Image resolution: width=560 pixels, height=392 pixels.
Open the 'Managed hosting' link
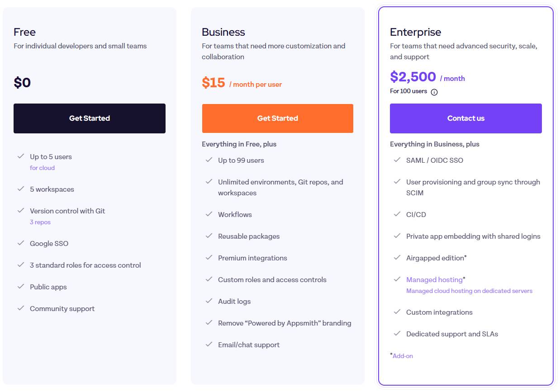coord(433,279)
